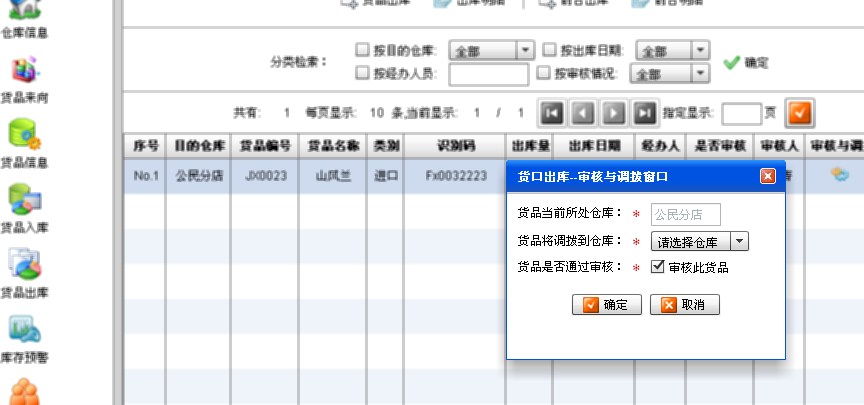
Task: Click the orange go-to-page check button
Action: pyautogui.click(x=800, y=113)
